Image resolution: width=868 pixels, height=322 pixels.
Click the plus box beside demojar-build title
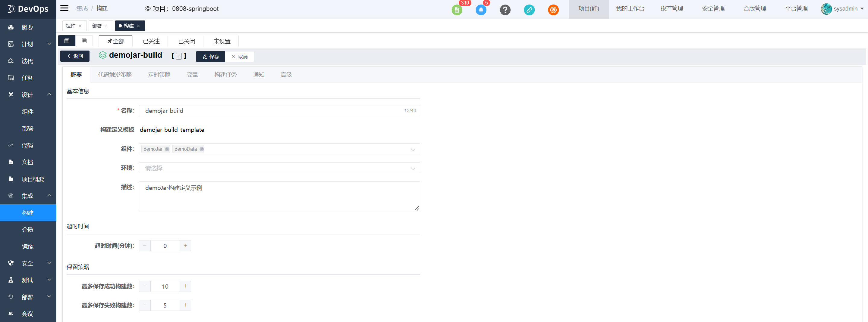[179, 56]
